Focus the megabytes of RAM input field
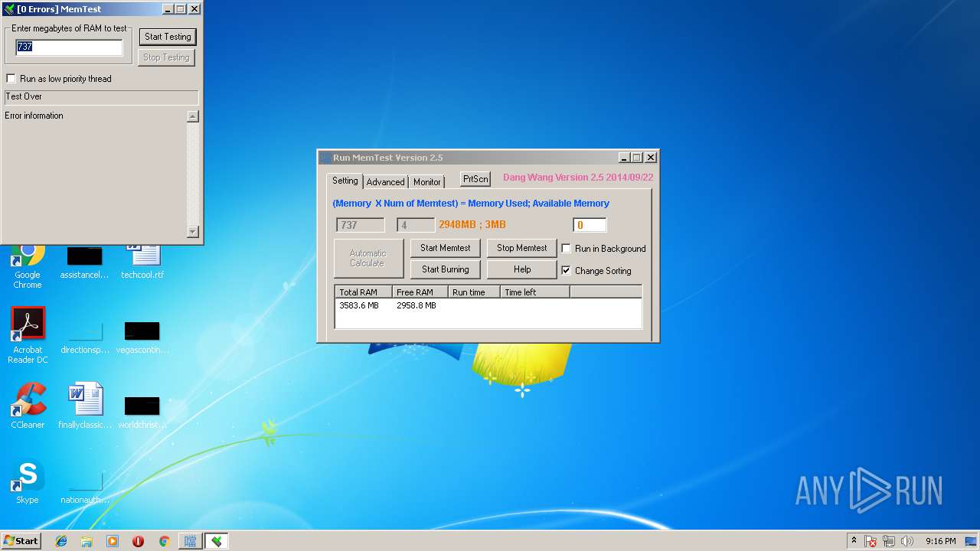This screenshot has width=980, height=551. point(69,47)
